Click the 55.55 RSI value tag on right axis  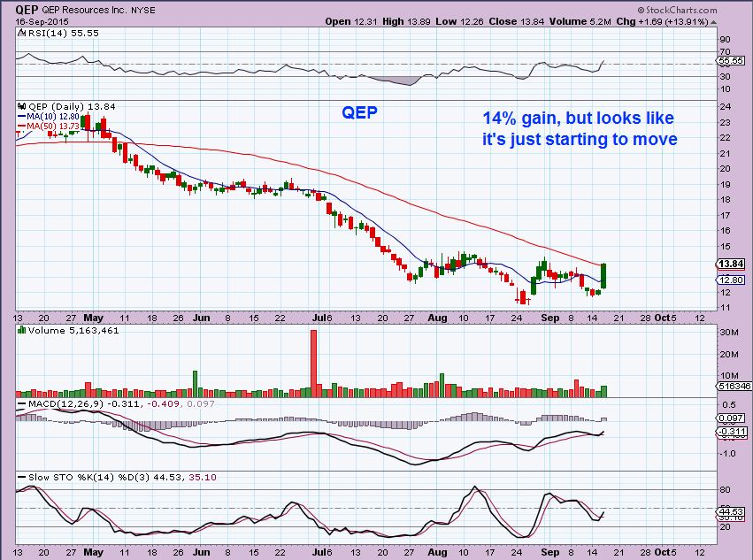[x=732, y=60]
